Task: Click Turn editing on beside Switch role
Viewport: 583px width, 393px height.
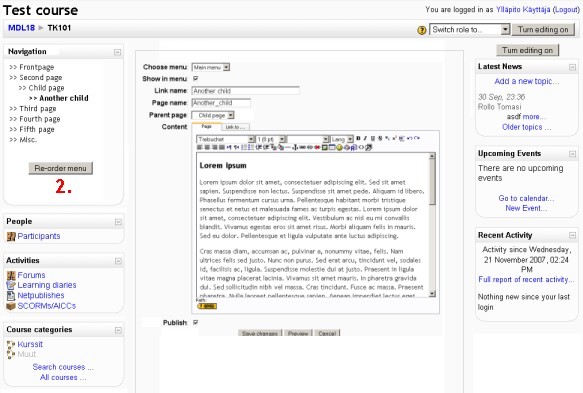Action: click(543, 29)
